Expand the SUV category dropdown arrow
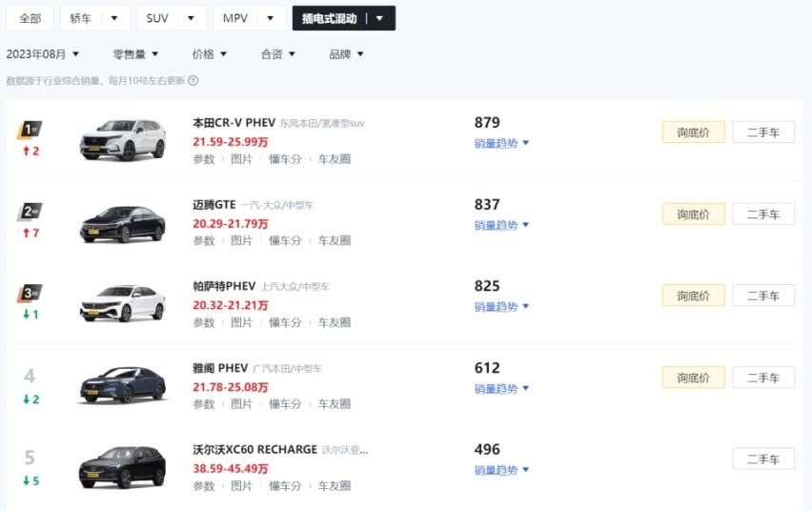Image resolution: width=812 pixels, height=511 pixels. (191, 18)
